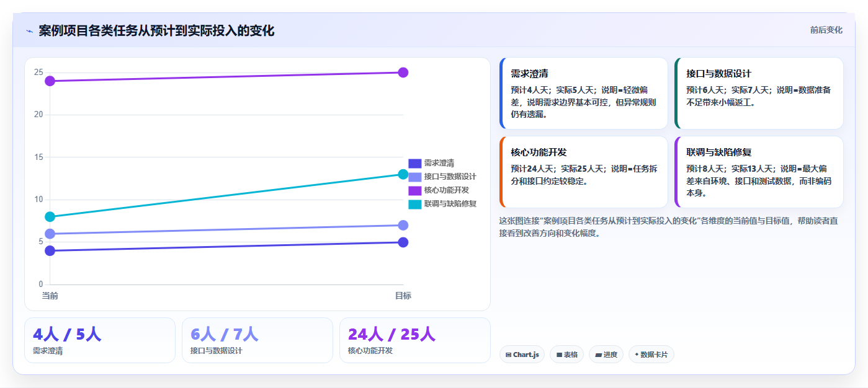Toggle the 核心功能开发 legend color swatch
Screen dimensions: 868x388
coord(414,190)
